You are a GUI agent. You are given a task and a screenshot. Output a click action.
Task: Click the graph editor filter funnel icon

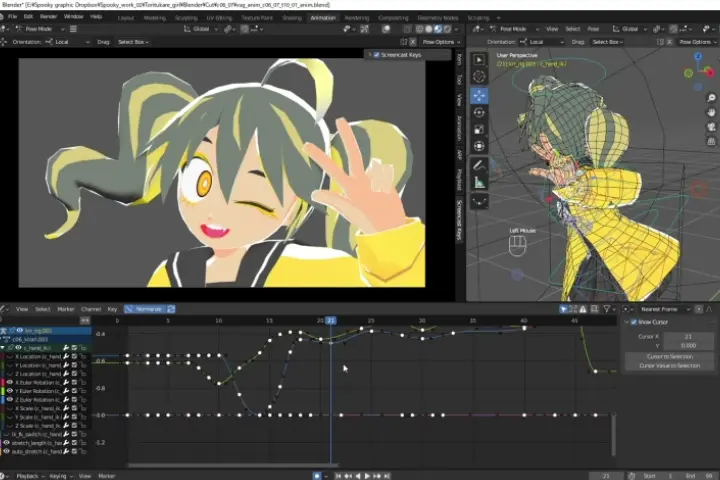pos(607,309)
